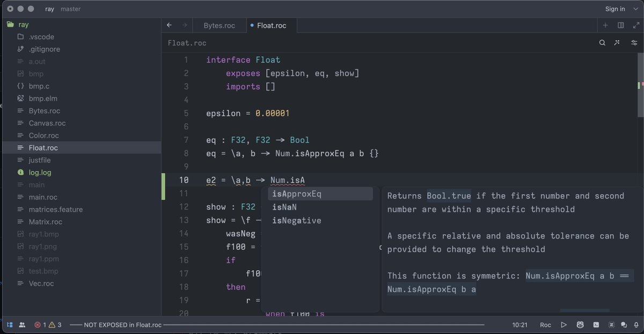This screenshot has width=644, height=334.
Task: Open the notifications bell icon
Action: [x=635, y=325]
